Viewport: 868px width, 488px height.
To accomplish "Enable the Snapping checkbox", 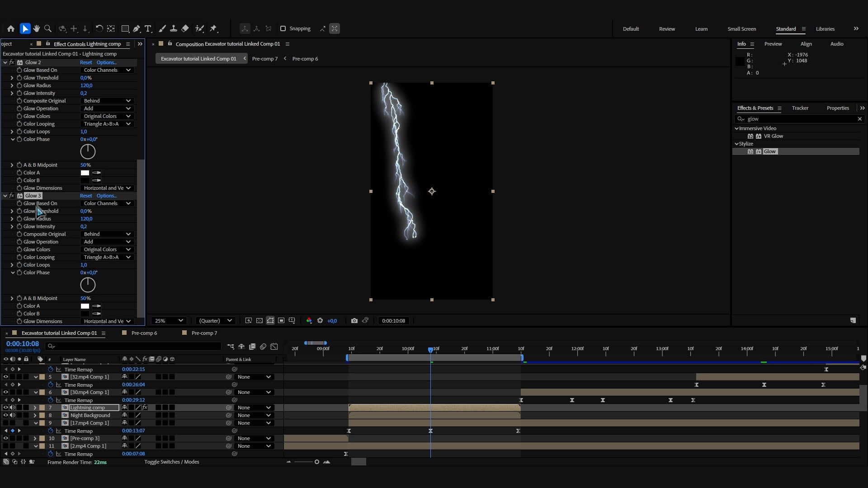I will click(x=283, y=28).
